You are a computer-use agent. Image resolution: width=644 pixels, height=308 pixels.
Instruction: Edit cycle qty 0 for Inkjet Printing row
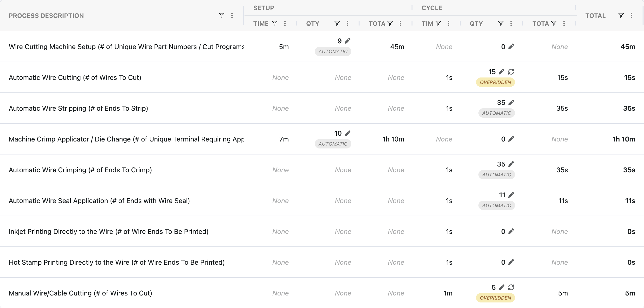[511, 231]
